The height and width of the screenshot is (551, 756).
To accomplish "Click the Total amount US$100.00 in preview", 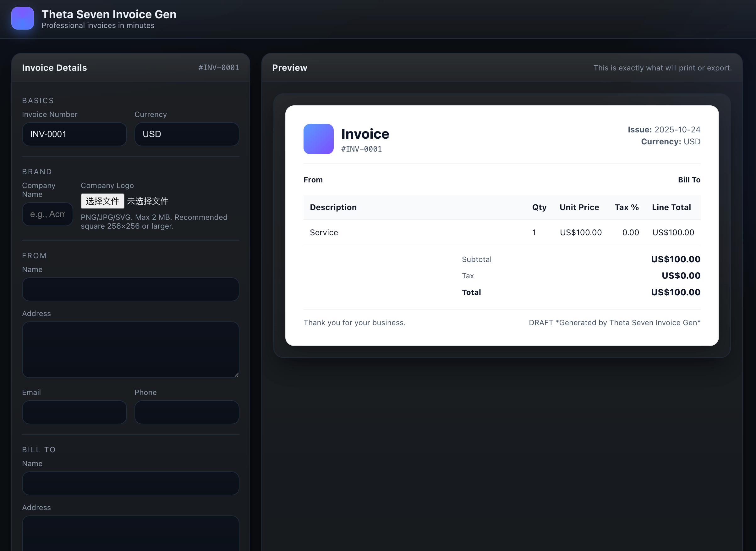I will tap(675, 292).
